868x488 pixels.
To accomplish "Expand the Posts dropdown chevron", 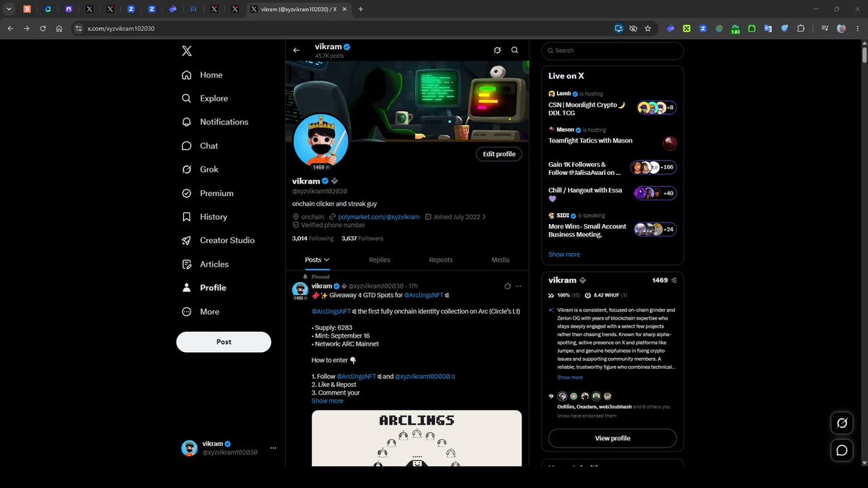I will [x=327, y=260].
